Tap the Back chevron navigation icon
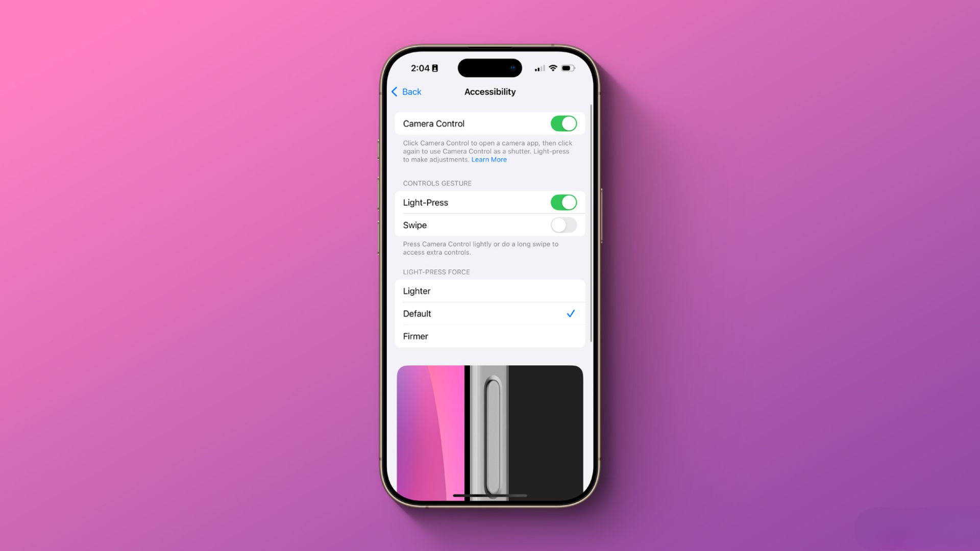The width and height of the screenshot is (980, 551). coord(394,91)
